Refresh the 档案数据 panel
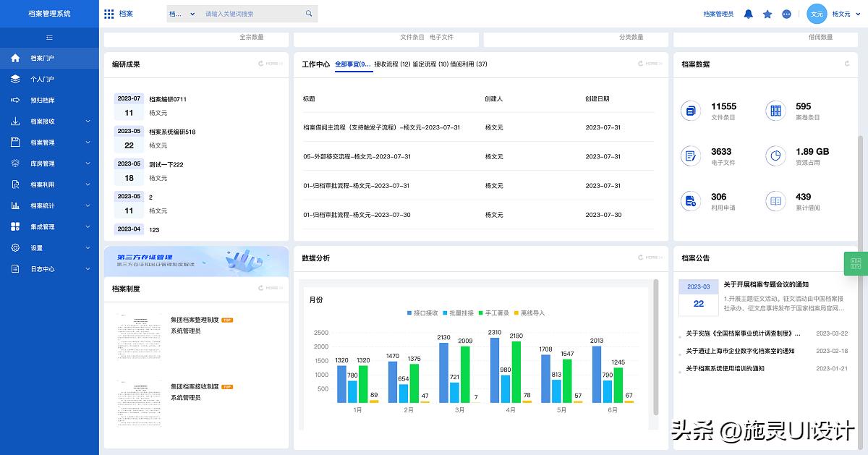Image resolution: width=868 pixels, height=455 pixels. click(x=847, y=64)
